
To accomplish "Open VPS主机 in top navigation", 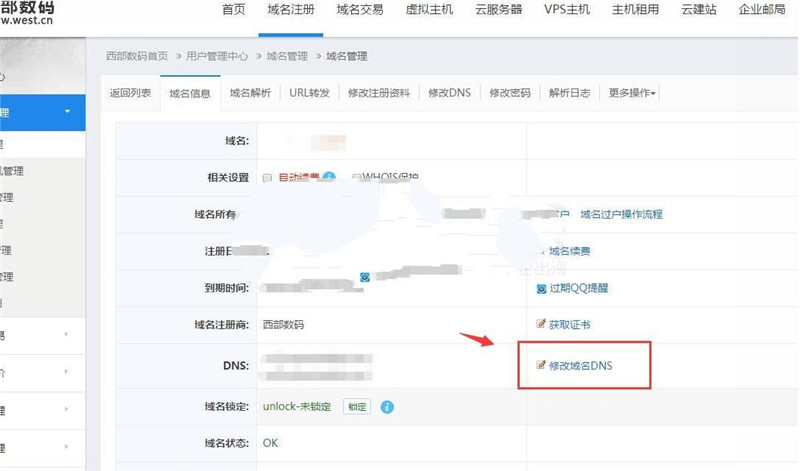I will (567, 9).
